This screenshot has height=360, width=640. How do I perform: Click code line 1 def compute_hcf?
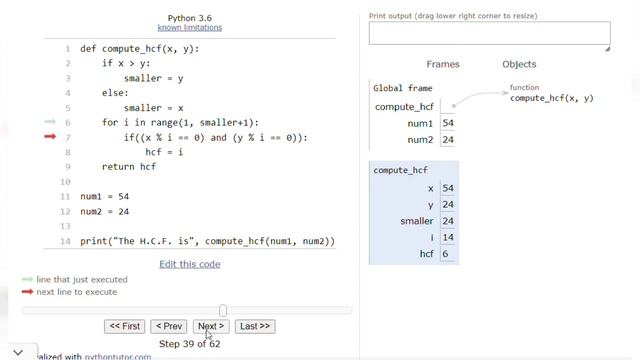click(140, 49)
